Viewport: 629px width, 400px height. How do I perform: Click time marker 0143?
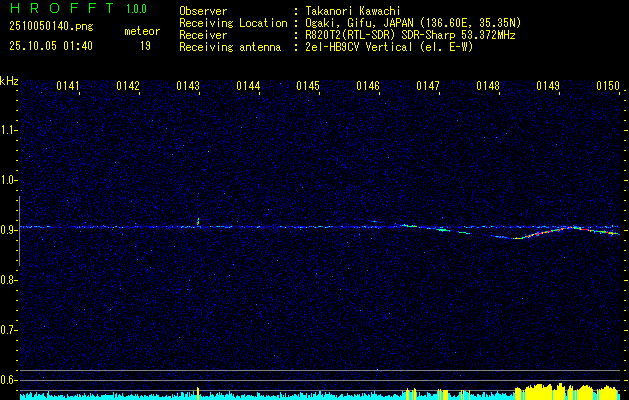pos(188,86)
